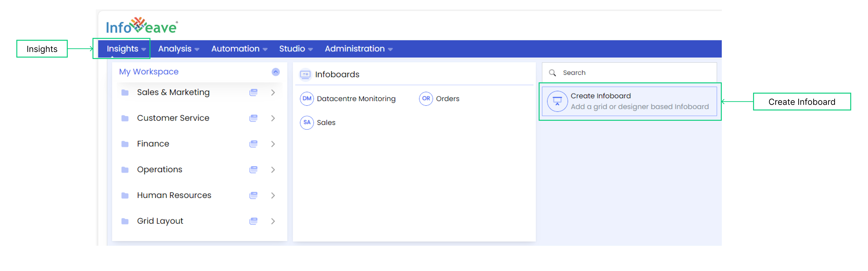Click the Sales & Marketing folder icon
This screenshot has height=271, width=868.
pos(124,92)
